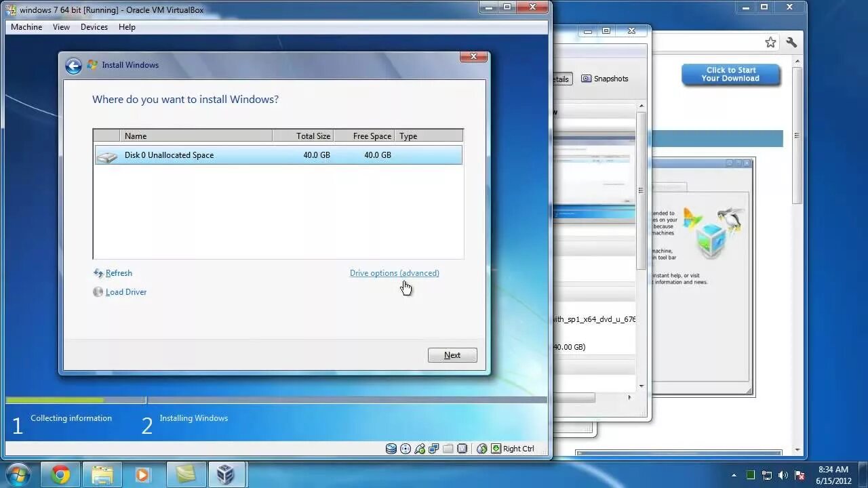
Task: Click the bookmark star in the Chrome window
Action: click(770, 43)
